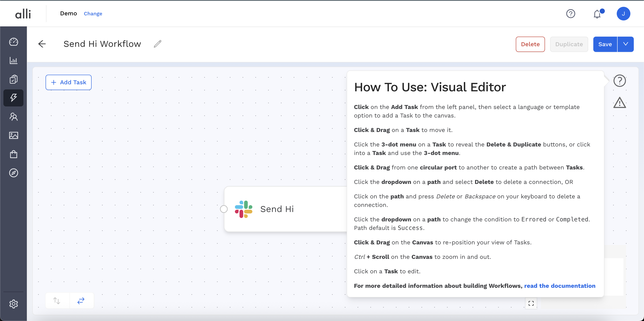Click the Send Hi task circular port
644x321 pixels.
[224, 209]
